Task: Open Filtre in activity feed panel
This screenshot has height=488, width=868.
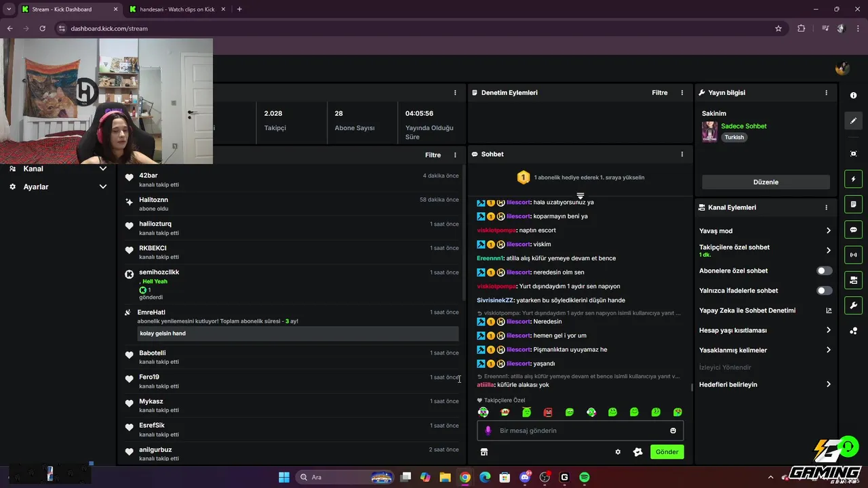Action: (x=433, y=155)
